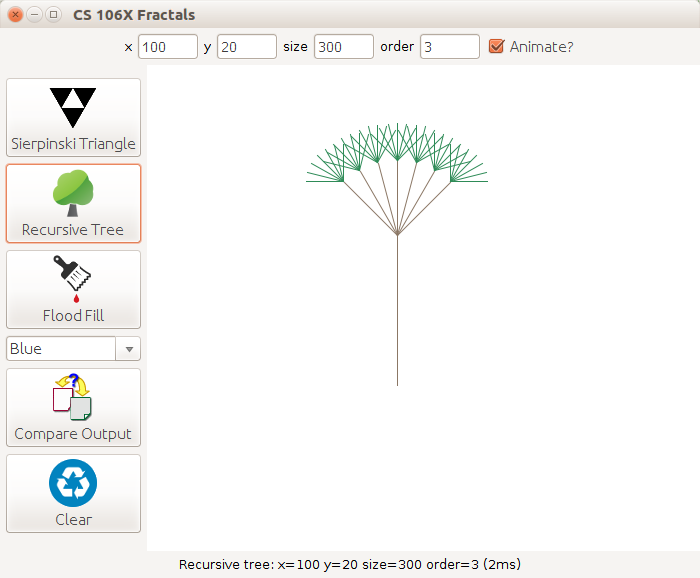
Task: Select the Recursive Tree icon
Action: 73,192
